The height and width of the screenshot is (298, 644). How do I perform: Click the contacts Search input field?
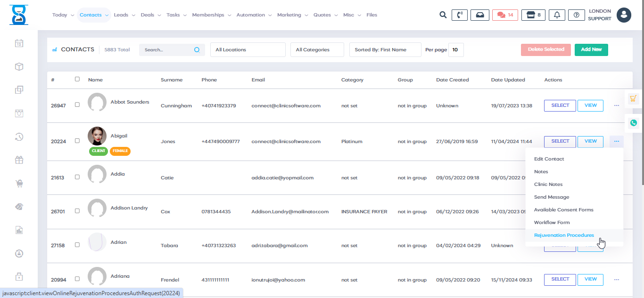(x=167, y=50)
